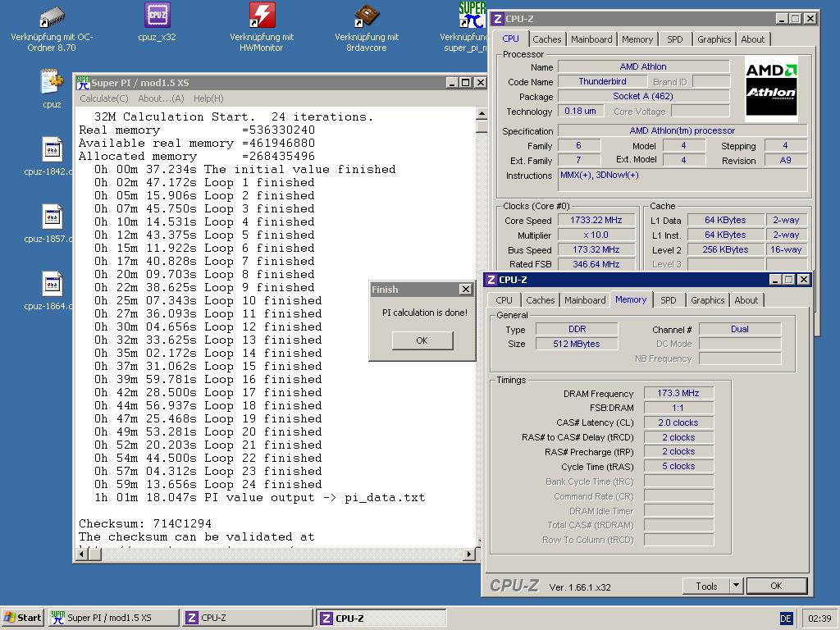Click the Rated FSB value 346.64 MHz
Image resolution: width=840 pixels, height=630 pixels.
596,264
